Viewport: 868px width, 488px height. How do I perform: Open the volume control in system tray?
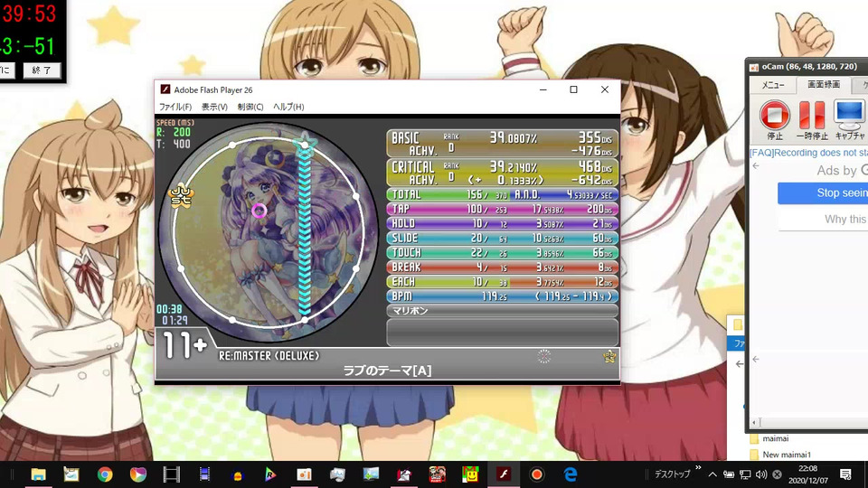[x=761, y=474]
